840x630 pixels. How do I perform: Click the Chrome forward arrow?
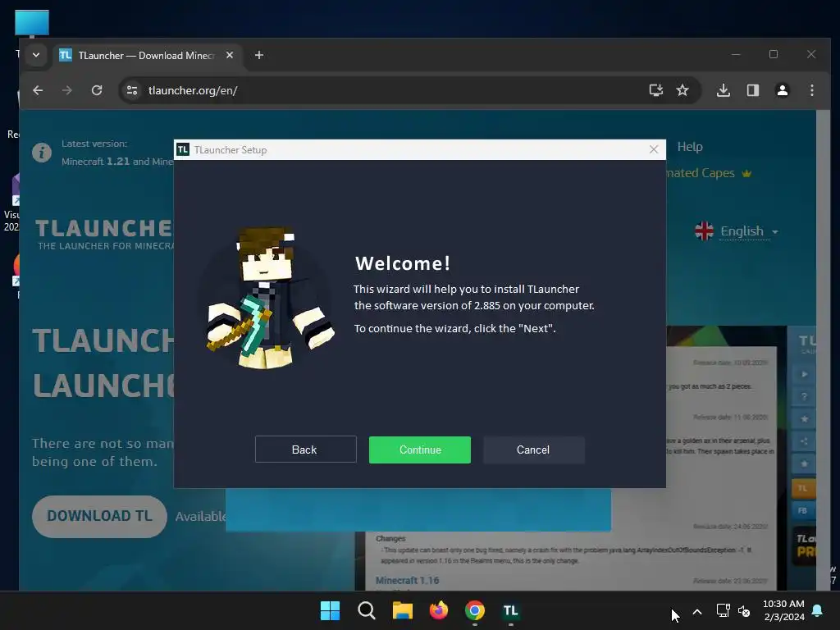pos(67,90)
